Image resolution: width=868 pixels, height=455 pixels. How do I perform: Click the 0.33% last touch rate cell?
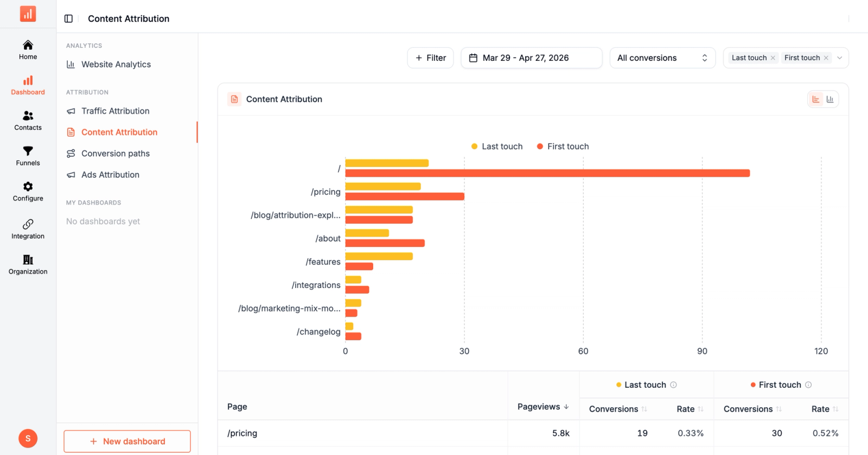[x=691, y=433]
